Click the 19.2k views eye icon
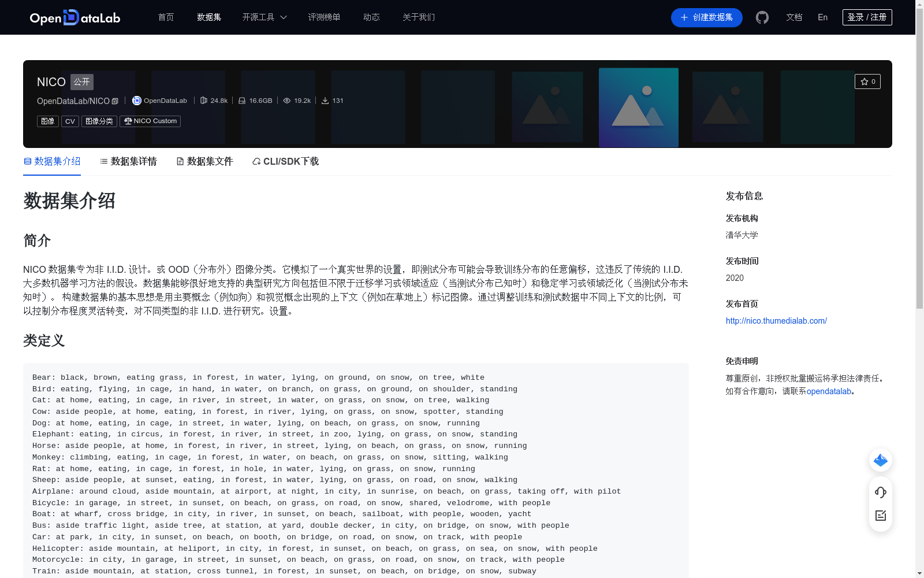924x578 pixels. click(287, 101)
